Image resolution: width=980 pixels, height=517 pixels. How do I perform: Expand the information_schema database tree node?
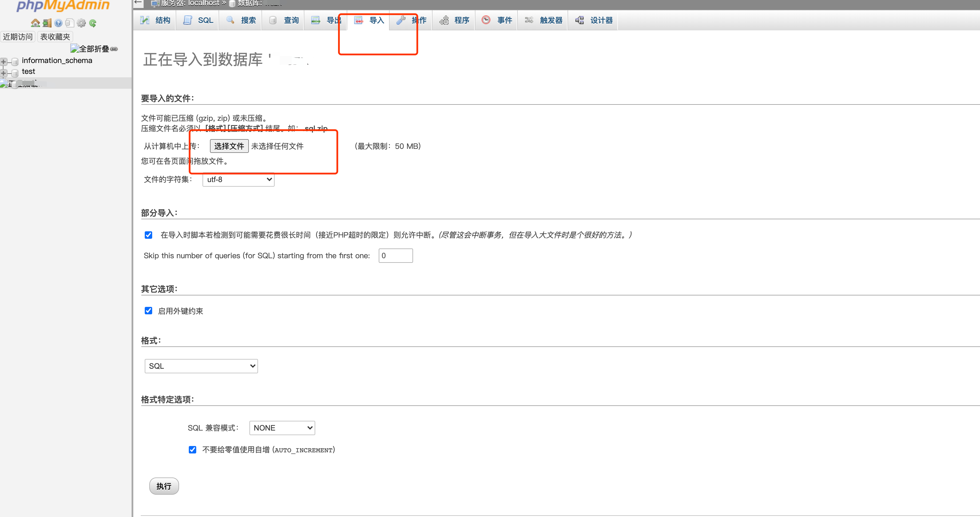click(4, 61)
